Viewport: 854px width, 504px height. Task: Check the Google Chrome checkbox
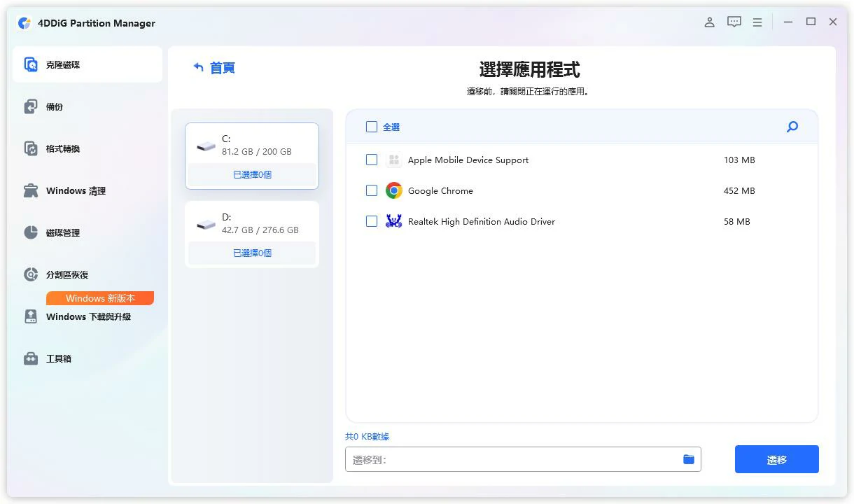click(x=372, y=190)
